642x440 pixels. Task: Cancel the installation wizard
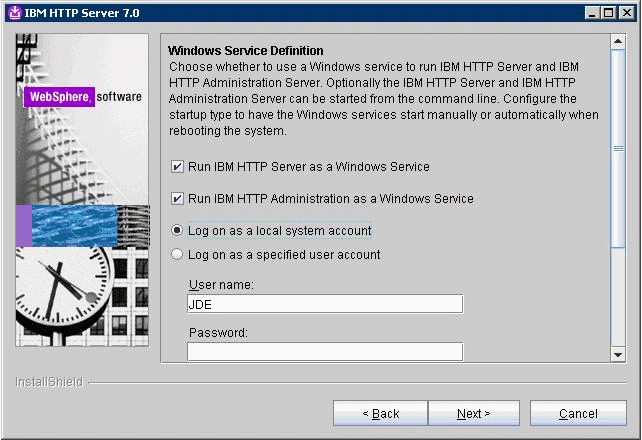pos(578,413)
